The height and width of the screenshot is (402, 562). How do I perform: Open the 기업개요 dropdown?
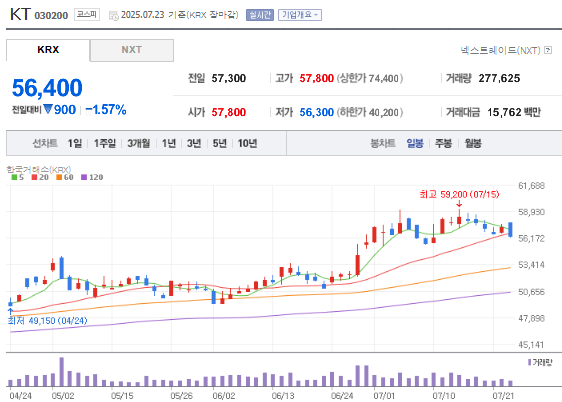click(x=300, y=15)
